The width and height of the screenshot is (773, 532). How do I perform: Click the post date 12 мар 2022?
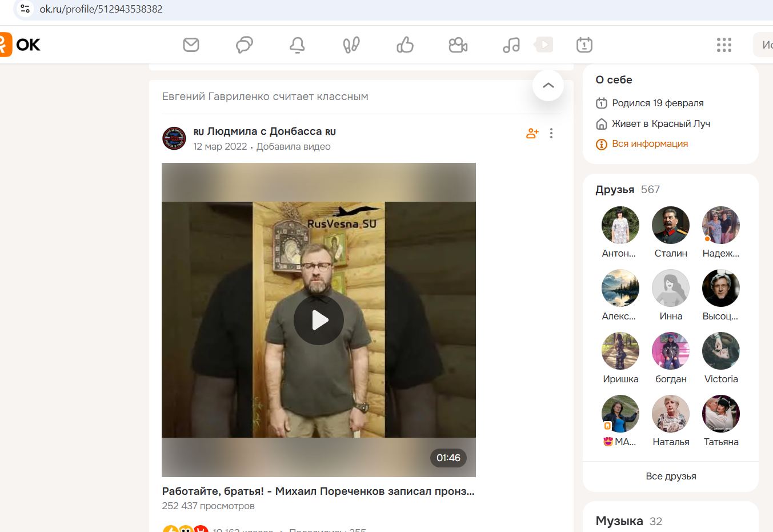point(220,146)
